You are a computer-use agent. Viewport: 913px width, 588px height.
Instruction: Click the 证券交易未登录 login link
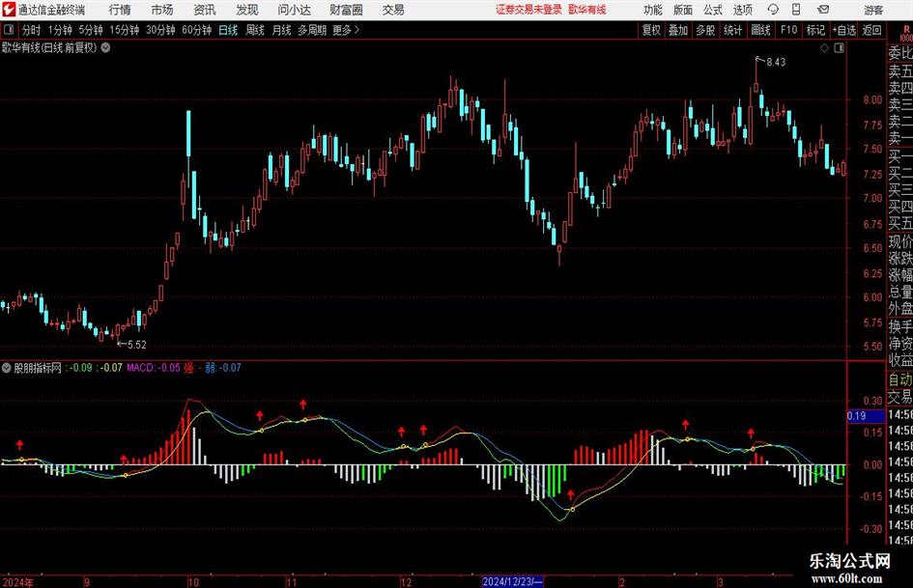tap(528, 10)
